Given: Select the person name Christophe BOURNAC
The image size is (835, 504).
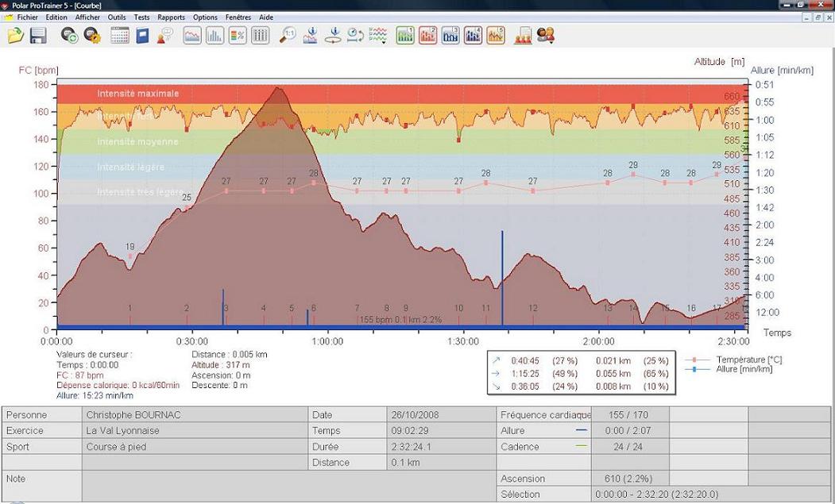Looking at the screenshot, I should 133,415.
